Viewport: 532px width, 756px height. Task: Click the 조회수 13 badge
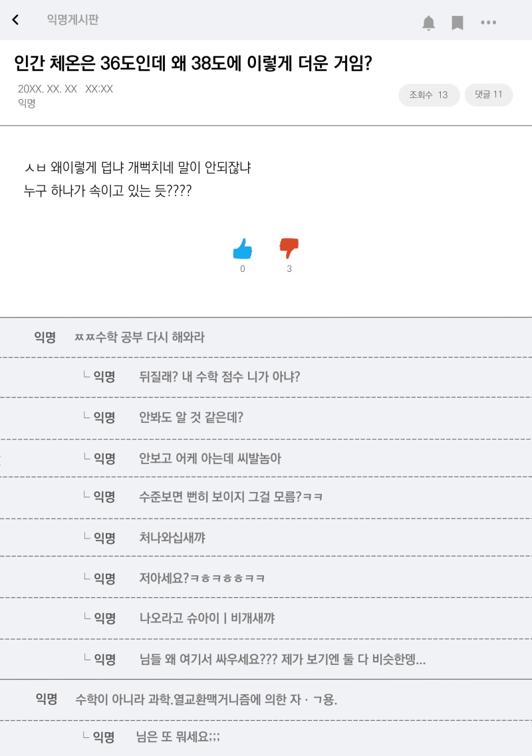click(429, 95)
